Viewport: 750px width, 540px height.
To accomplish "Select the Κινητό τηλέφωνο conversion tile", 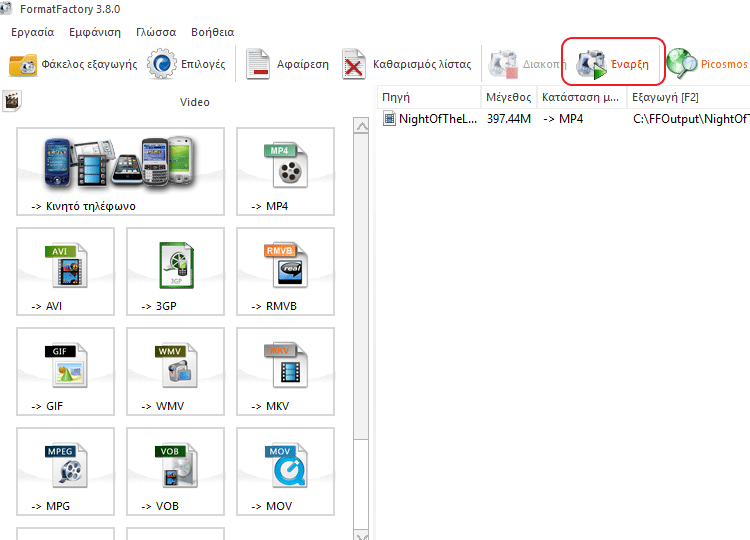I will tap(120, 171).
